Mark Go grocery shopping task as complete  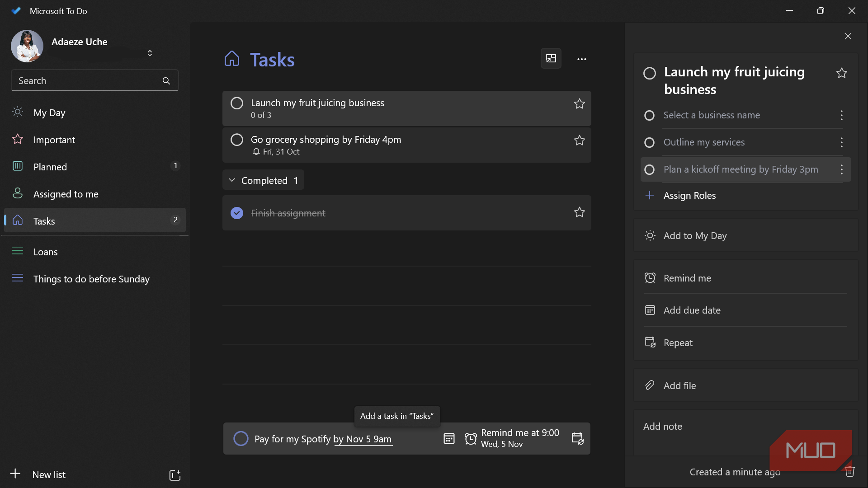pyautogui.click(x=237, y=140)
